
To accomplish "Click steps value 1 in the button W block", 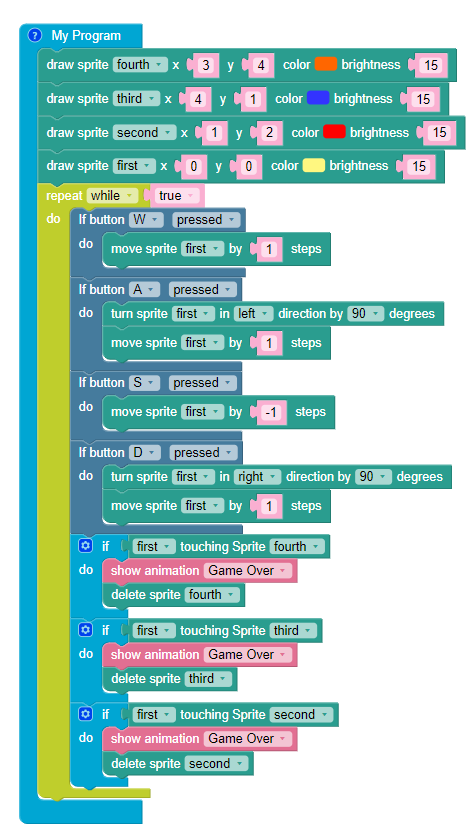I will tap(268, 249).
